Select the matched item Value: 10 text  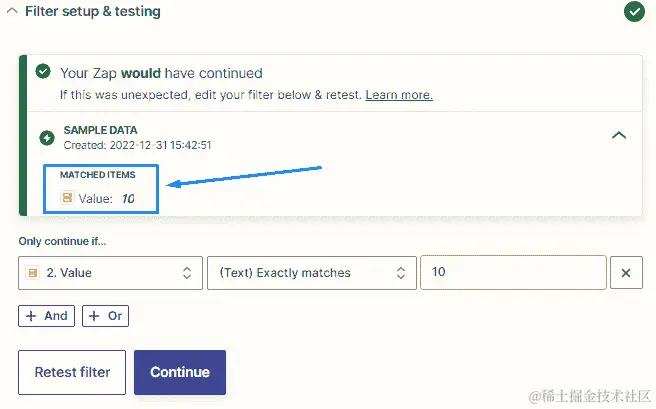(x=106, y=198)
